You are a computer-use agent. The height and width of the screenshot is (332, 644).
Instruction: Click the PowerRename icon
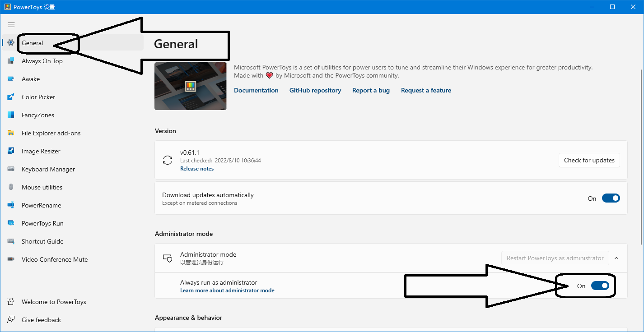11,205
